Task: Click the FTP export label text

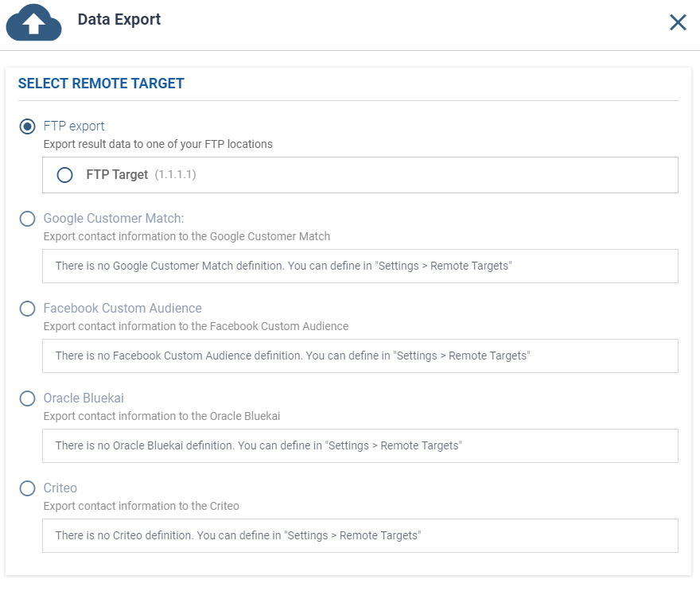Action: pyautogui.click(x=74, y=126)
